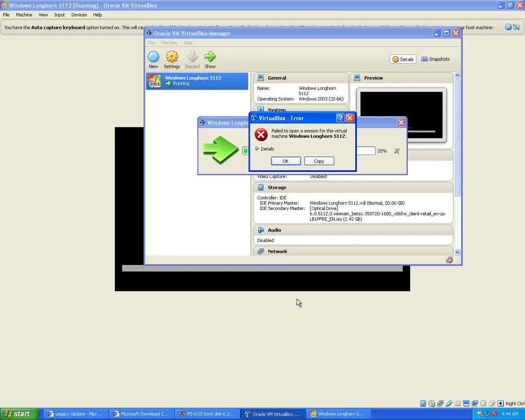Click the mouse integration status icon
The width and height of the screenshot is (525, 420).
coord(492,404)
